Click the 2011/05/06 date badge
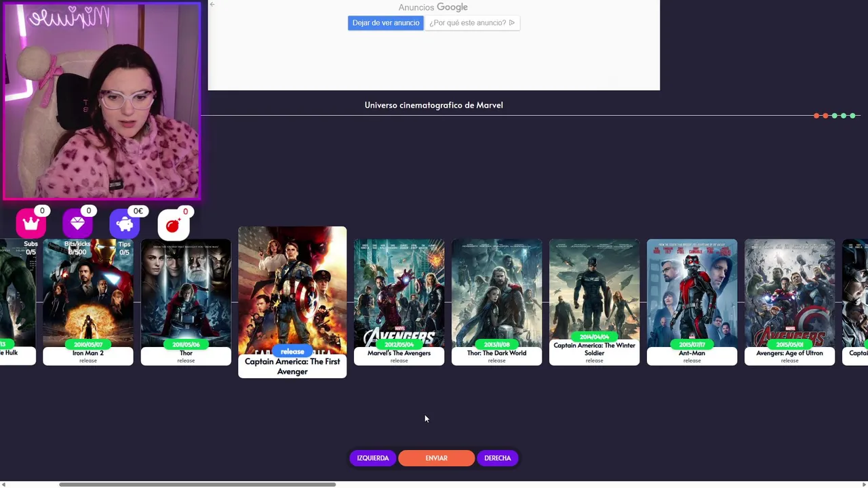The image size is (868, 488). coord(186,344)
